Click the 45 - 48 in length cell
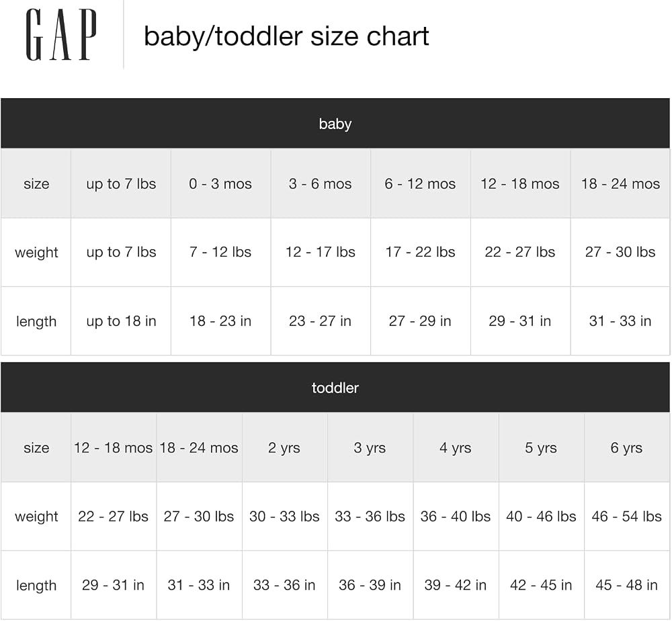Screen dimensions: 672x621 (x=626, y=585)
